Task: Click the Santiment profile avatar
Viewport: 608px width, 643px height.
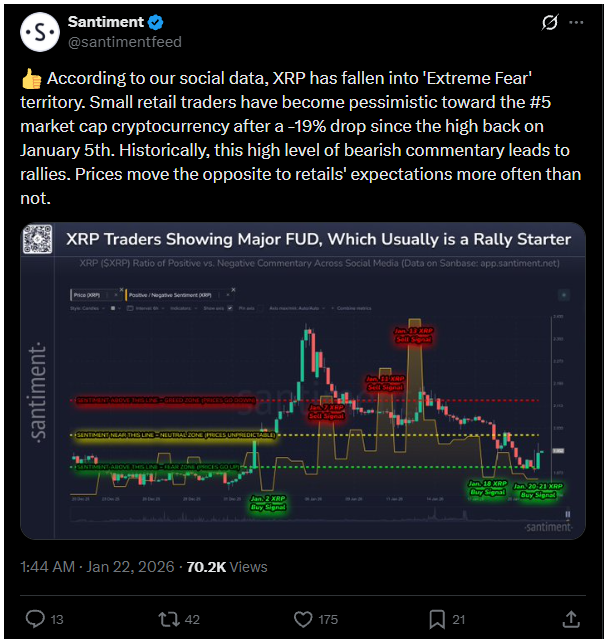Action: (38, 33)
